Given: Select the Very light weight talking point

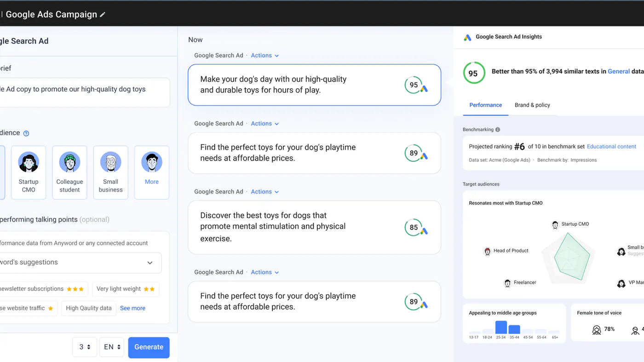Looking at the screenshot, I should (x=126, y=289).
